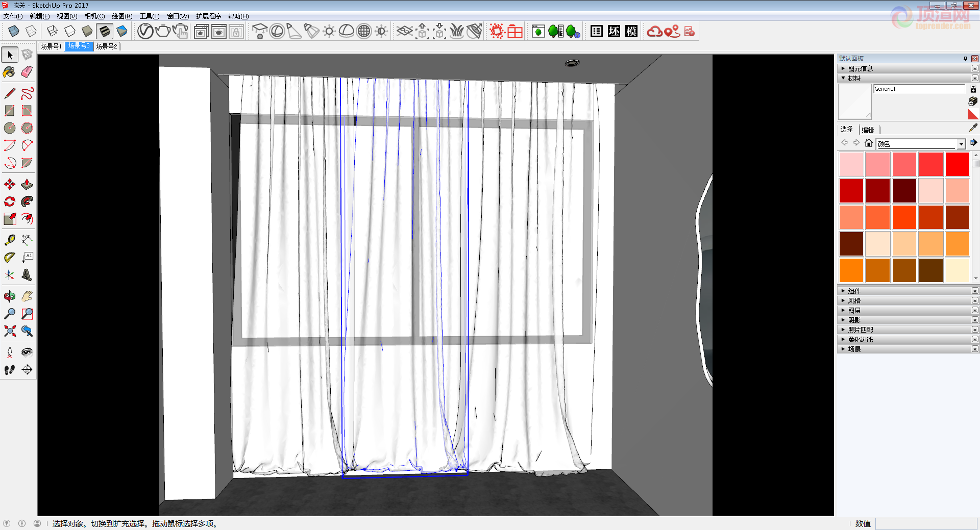Screen dimensions: 980x530
Task: Select the Polygon drawing tool
Action: 27,128
